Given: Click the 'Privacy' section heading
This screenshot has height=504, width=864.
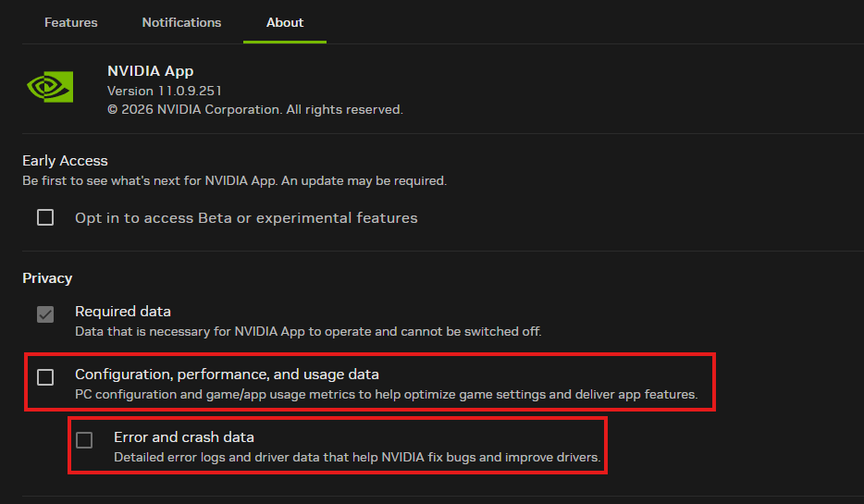Looking at the screenshot, I should (47, 278).
